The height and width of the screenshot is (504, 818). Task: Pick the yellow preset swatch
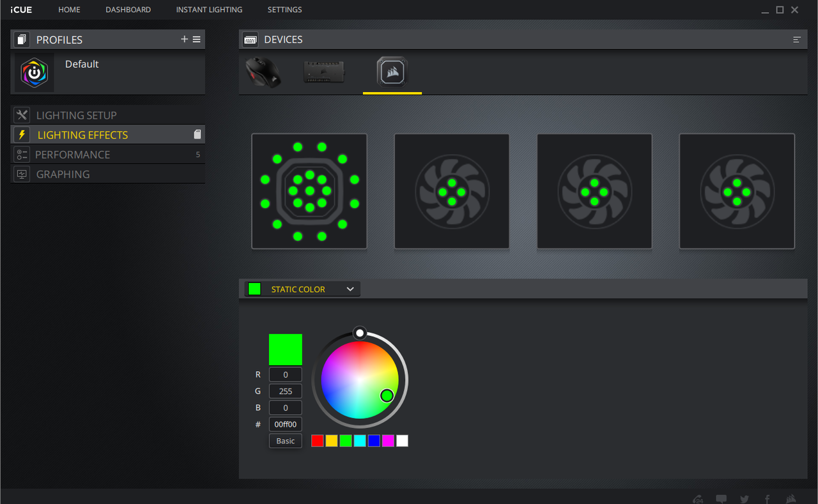332,441
